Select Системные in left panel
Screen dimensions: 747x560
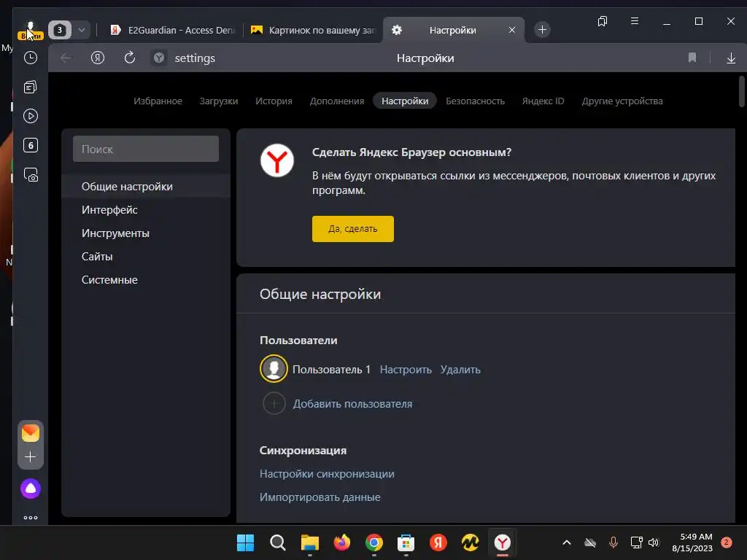click(x=146, y=279)
